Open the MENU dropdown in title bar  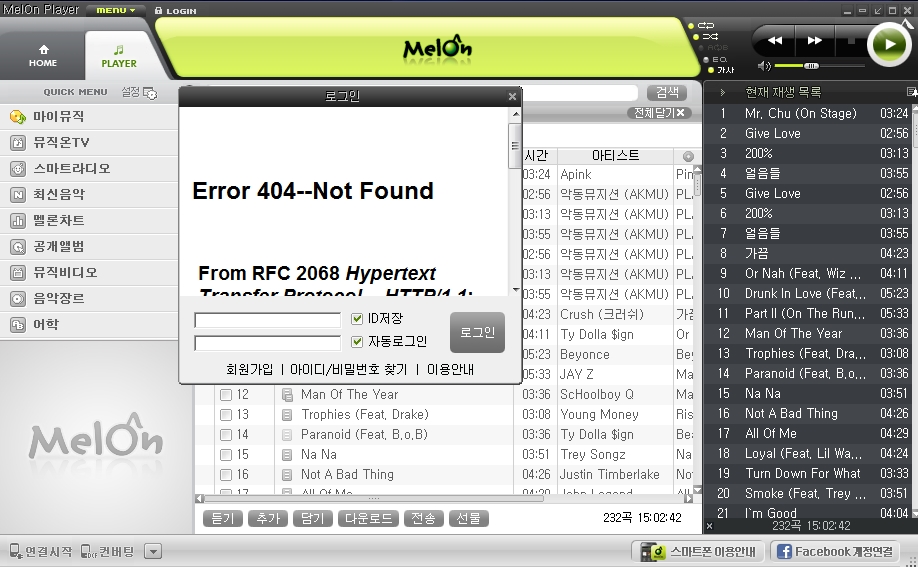(115, 10)
